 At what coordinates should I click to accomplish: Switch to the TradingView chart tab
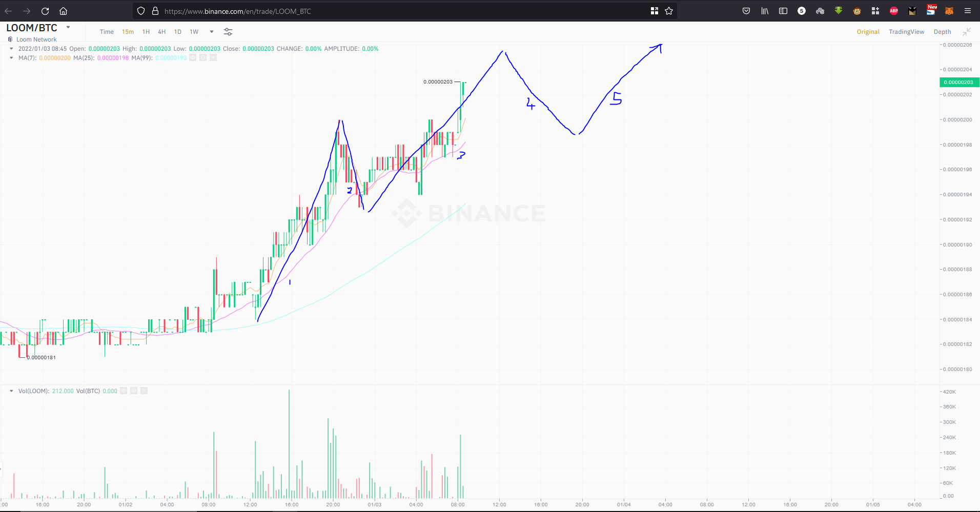(906, 32)
